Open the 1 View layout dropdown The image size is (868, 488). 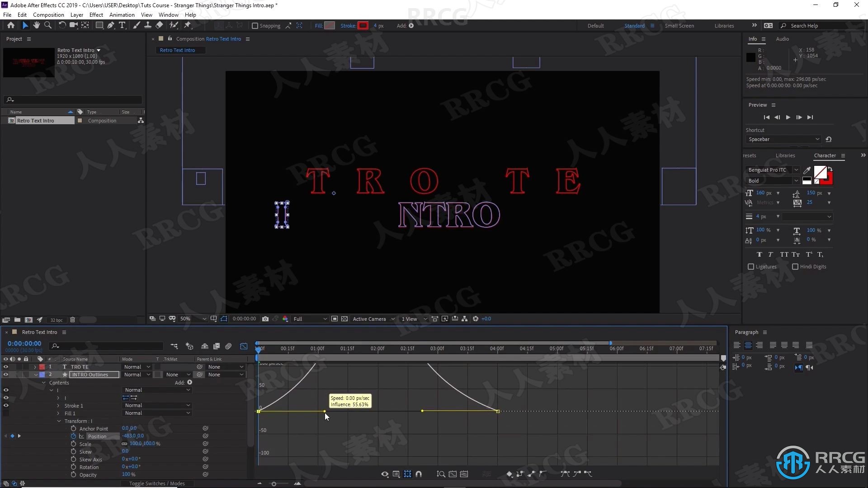414,319
